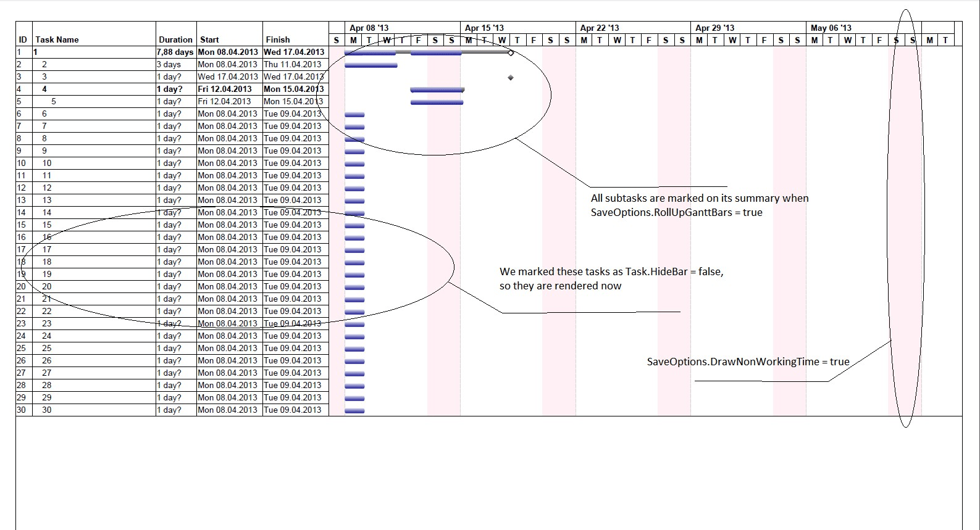This screenshot has height=530, width=980.
Task: Select the duration cell of task 26
Action: tap(176, 361)
